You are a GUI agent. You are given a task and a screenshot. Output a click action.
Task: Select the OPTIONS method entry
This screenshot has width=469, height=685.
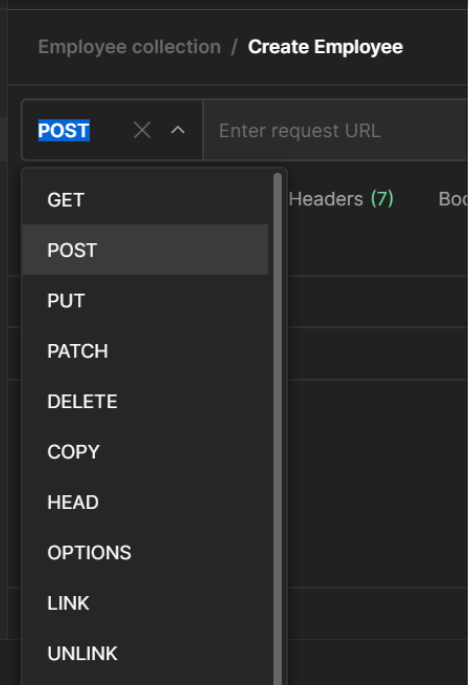point(145,553)
